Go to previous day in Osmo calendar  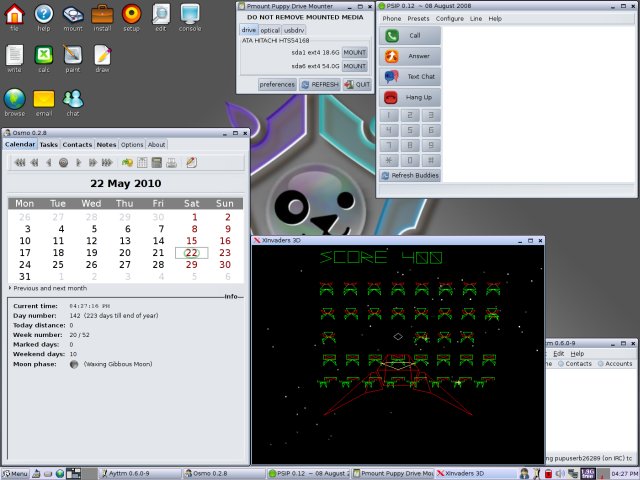click(49, 163)
